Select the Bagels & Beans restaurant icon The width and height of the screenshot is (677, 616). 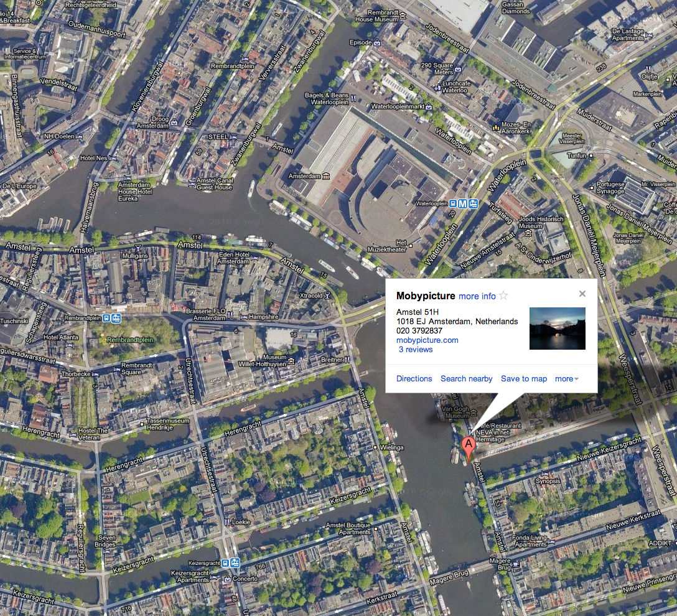pyautogui.click(x=353, y=98)
